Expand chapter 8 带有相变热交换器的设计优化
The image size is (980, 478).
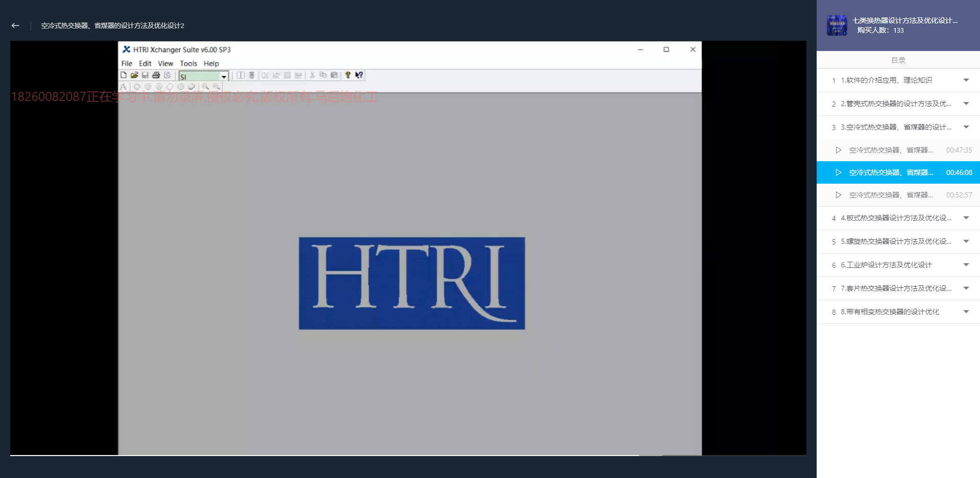[898, 312]
